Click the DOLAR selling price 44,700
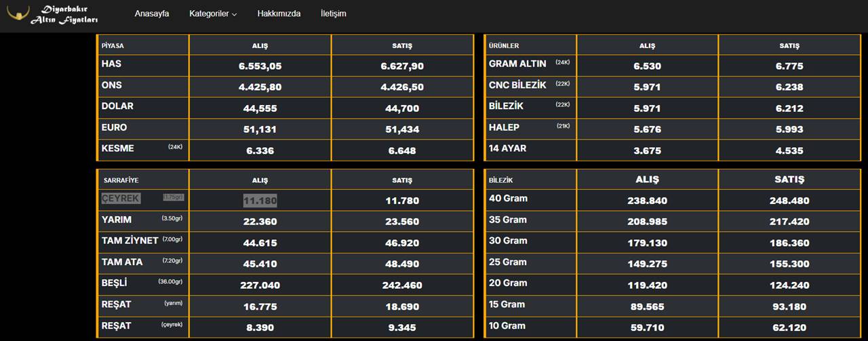The image size is (868, 341). 402,108
